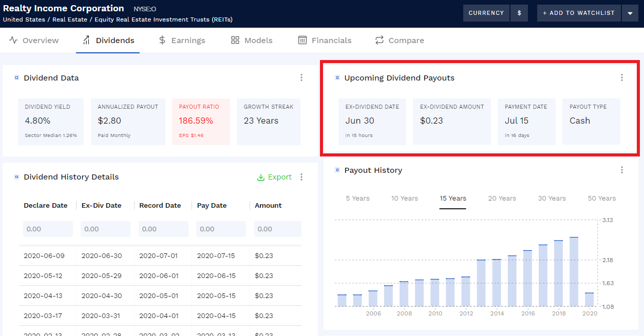The width and height of the screenshot is (644, 336).
Task: Click the CURRENCY button
Action: (486, 13)
